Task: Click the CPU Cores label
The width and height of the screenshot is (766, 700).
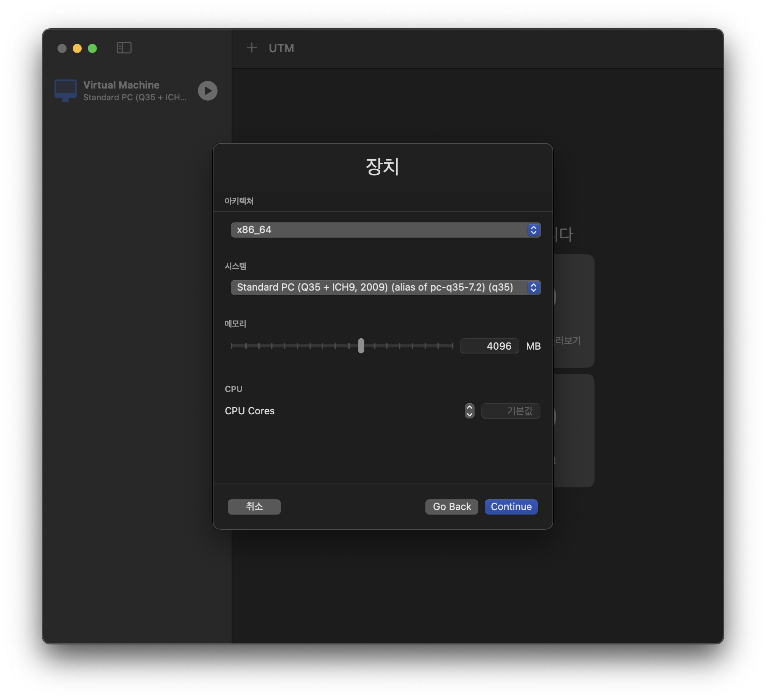Action: point(249,411)
